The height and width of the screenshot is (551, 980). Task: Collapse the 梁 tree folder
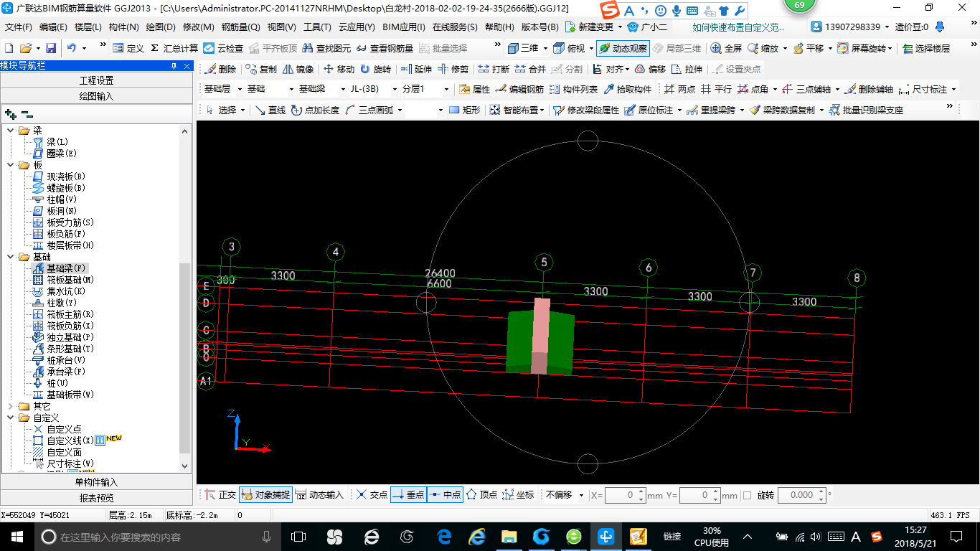point(11,131)
